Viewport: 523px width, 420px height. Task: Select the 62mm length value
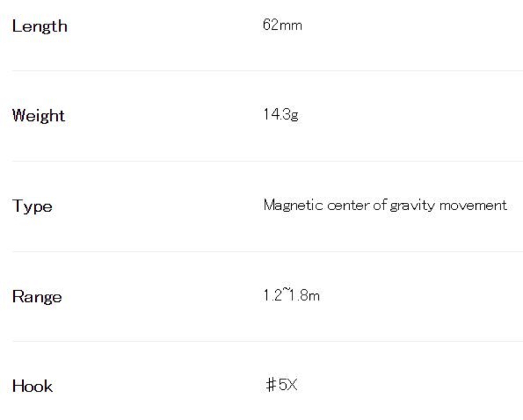point(282,25)
